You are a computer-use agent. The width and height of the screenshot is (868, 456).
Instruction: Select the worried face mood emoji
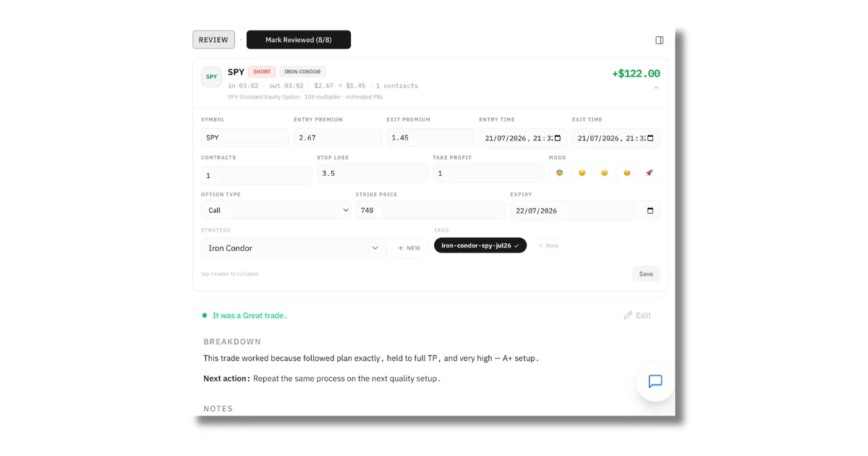pos(582,173)
